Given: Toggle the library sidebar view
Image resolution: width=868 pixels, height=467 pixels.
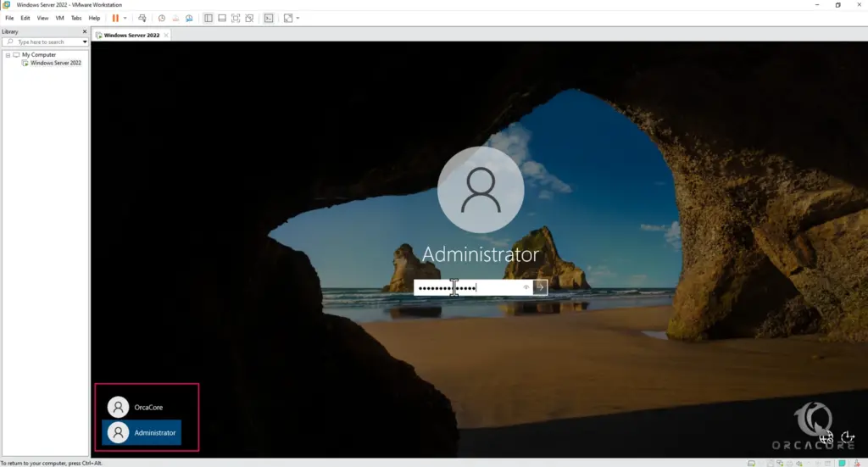Looking at the screenshot, I should click(x=209, y=19).
